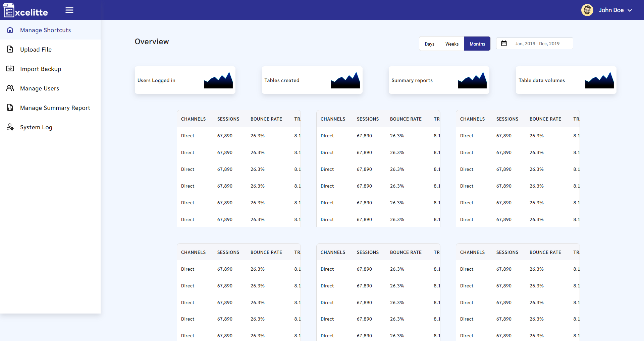
Task: Click the sparkline chart on Table data volumes
Action: coord(599,80)
